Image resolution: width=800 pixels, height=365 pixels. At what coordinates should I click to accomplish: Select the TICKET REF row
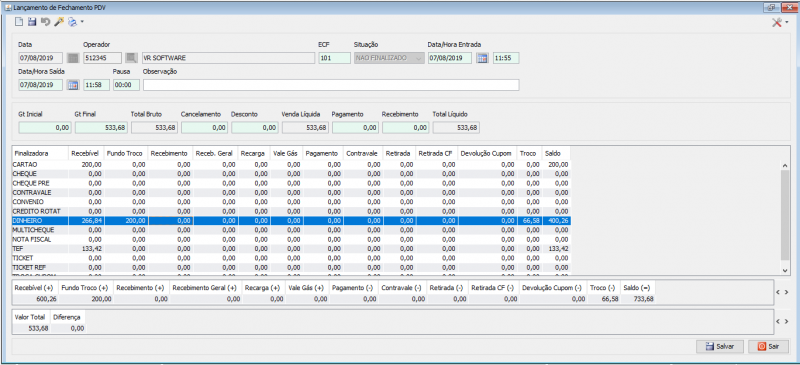[291, 267]
